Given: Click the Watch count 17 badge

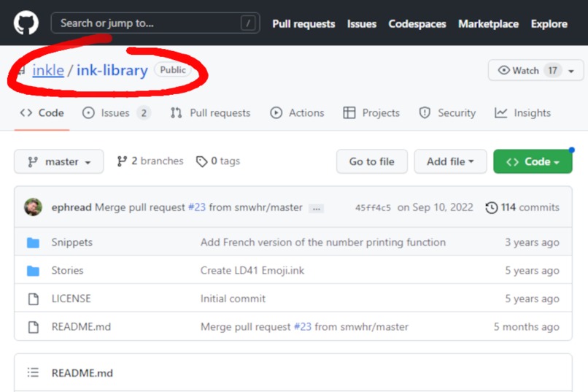Looking at the screenshot, I should coord(552,70).
